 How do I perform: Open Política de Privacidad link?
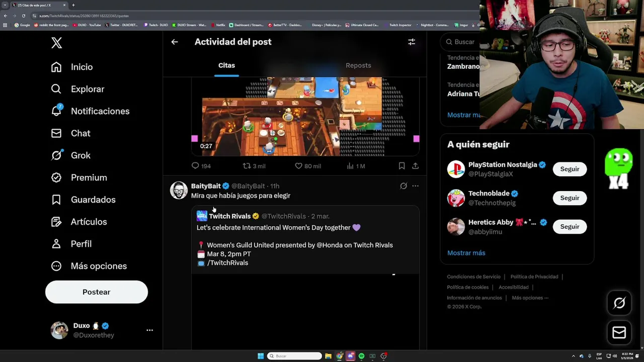(534, 277)
